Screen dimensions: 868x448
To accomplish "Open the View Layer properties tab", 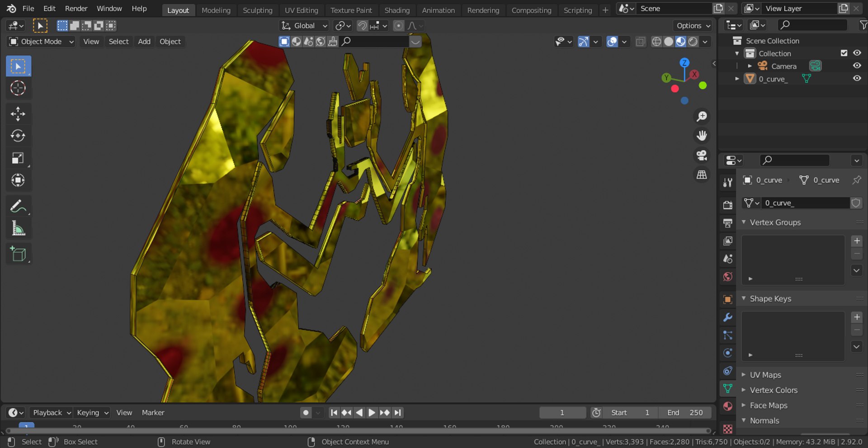I will (727, 241).
